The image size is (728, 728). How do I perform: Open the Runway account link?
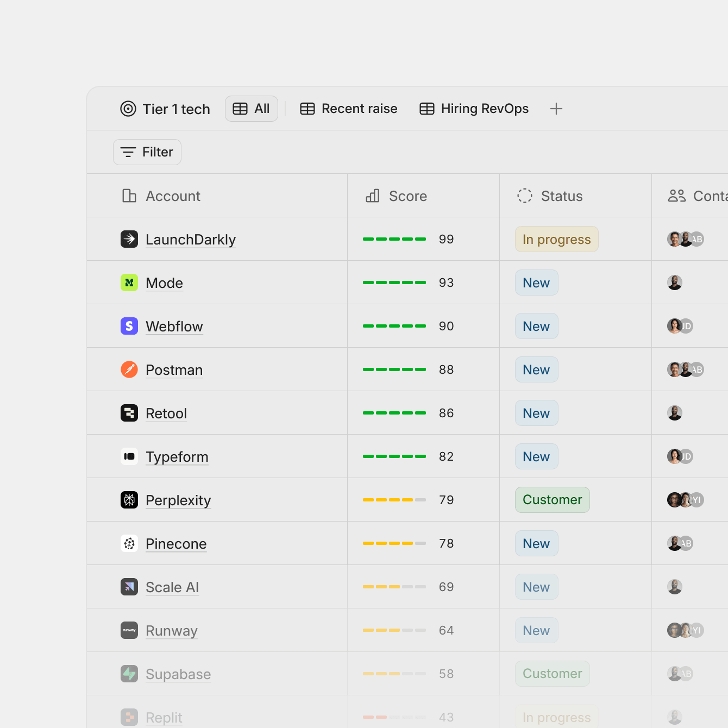[x=172, y=631]
